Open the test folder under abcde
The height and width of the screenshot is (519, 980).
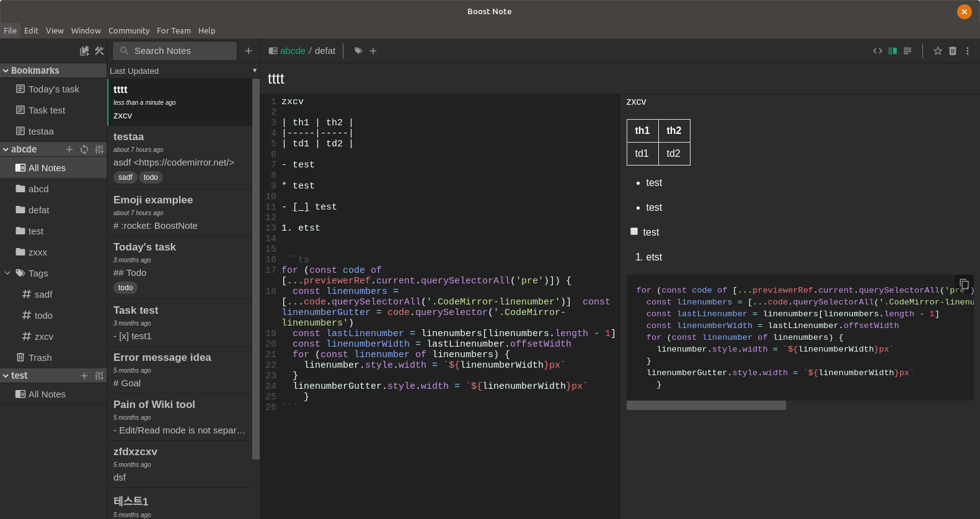pos(53,231)
